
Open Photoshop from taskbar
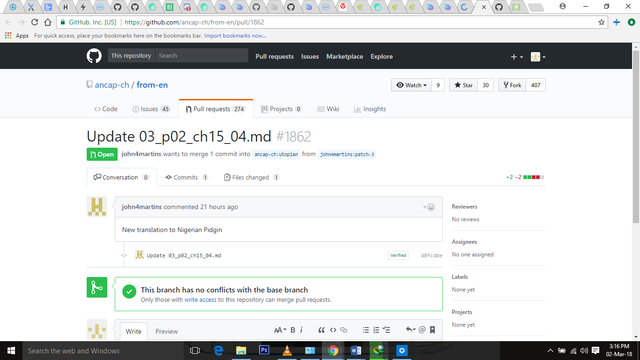tap(264, 351)
